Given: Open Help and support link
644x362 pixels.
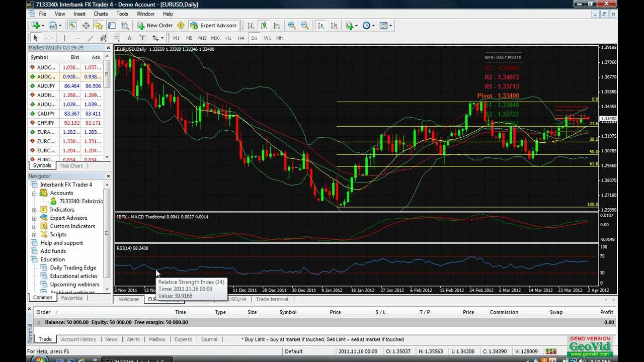Looking at the screenshot, I should point(61,243).
